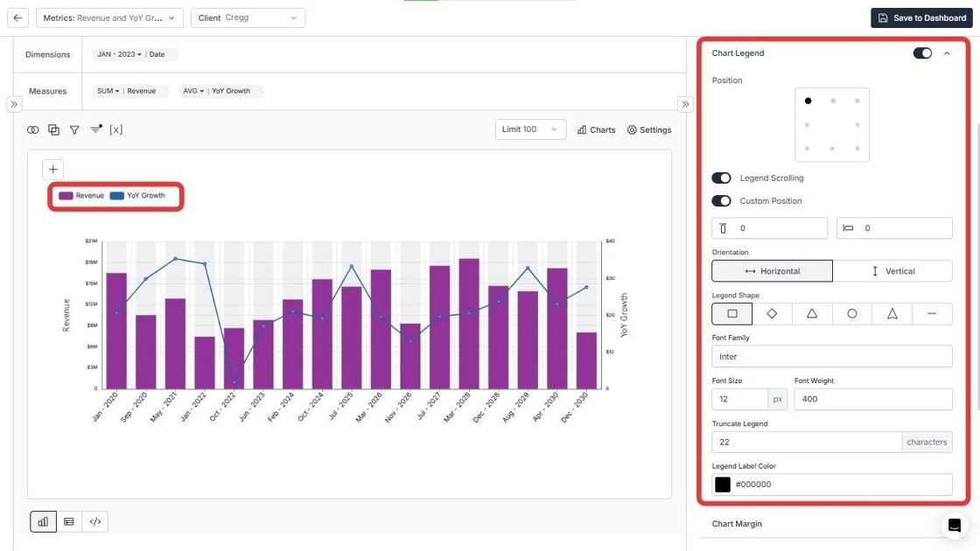
Task: Toggle the Custom Position switch
Action: point(721,200)
